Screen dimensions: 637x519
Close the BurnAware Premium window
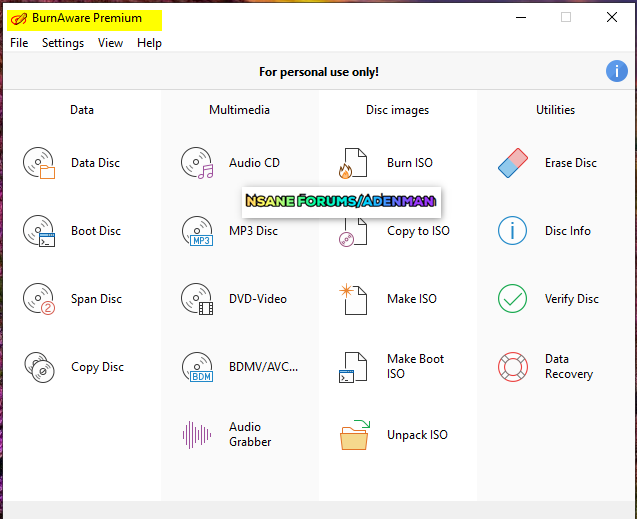612,17
